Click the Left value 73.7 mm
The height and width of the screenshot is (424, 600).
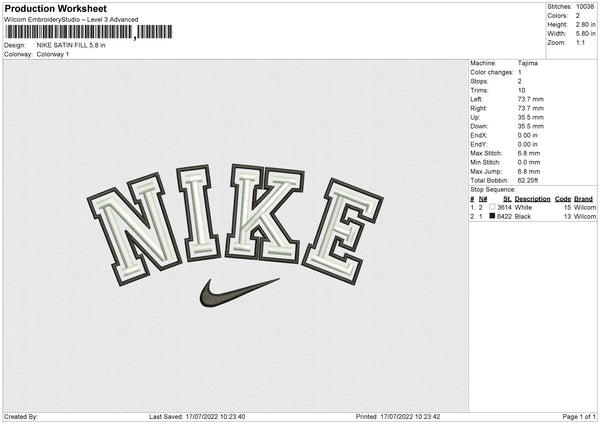coord(531,99)
